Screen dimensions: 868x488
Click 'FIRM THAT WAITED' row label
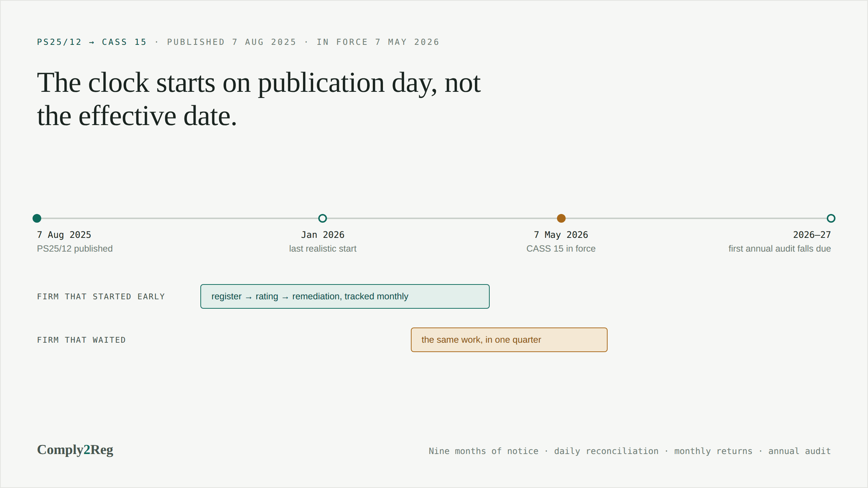click(x=81, y=340)
